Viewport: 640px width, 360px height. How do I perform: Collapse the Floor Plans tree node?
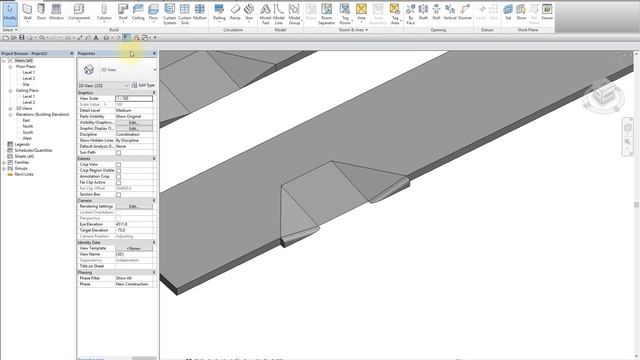coord(10,67)
